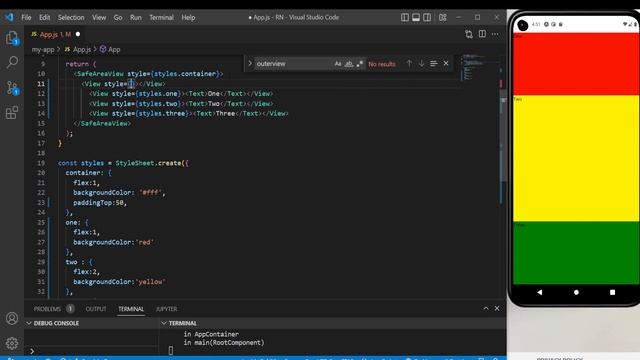Tap Android home button in emulator

[576, 292]
